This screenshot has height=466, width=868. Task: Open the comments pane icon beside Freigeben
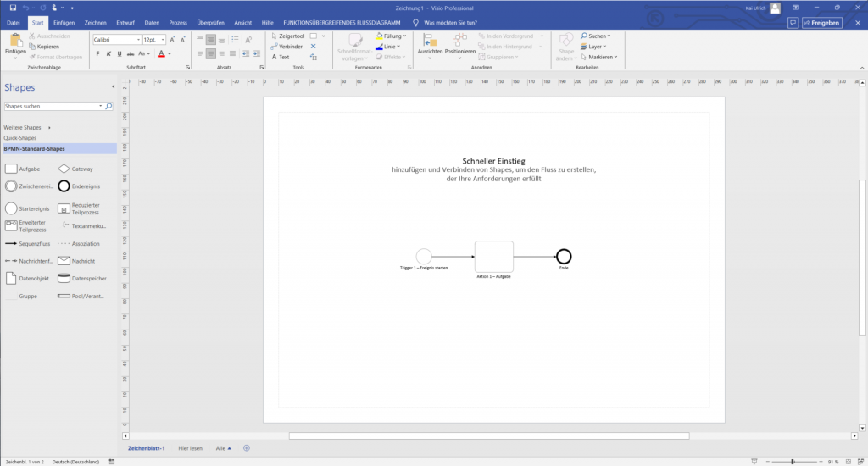click(793, 23)
